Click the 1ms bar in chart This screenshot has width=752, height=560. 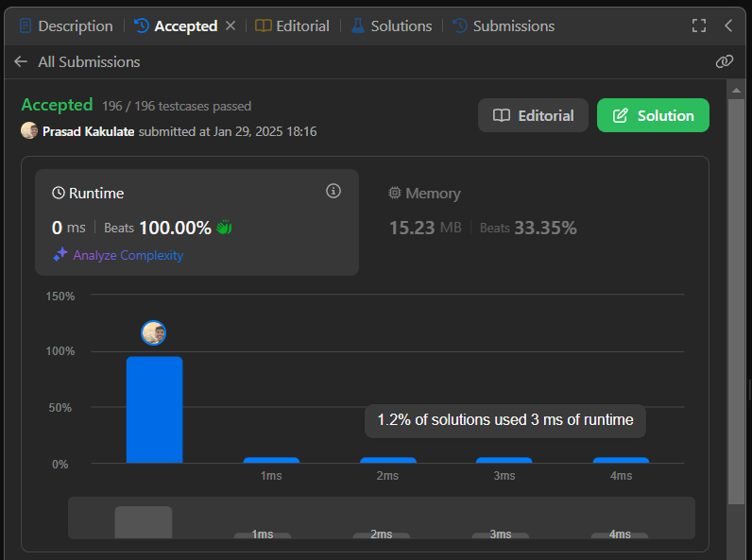click(271, 460)
